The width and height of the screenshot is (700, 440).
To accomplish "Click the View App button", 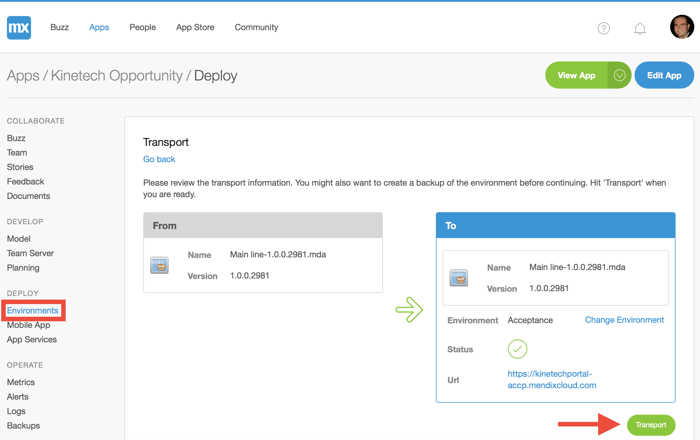I will [576, 75].
